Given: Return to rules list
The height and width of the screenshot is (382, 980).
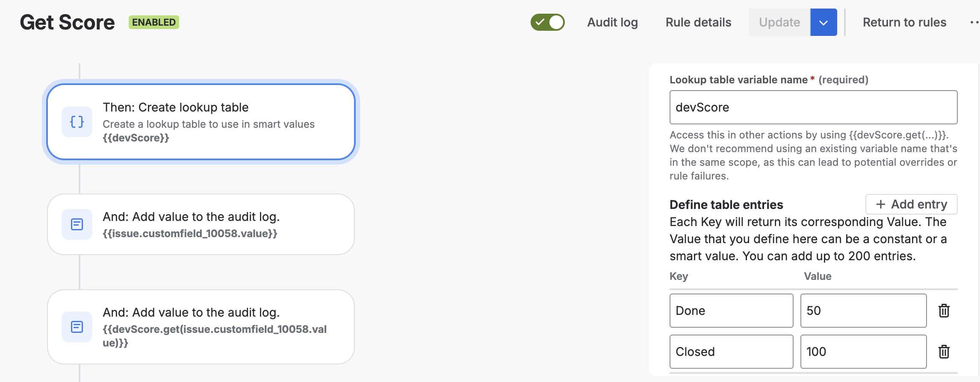Looking at the screenshot, I should point(904,22).
